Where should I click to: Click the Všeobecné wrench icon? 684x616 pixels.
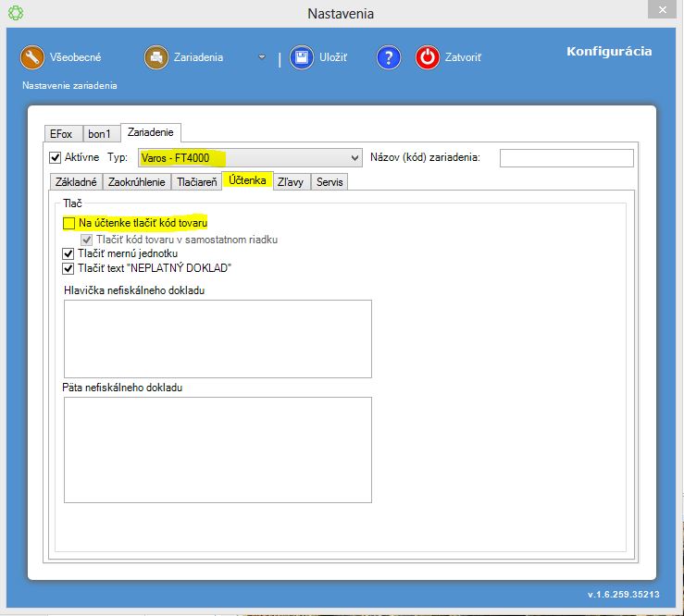tap(32, 57)
